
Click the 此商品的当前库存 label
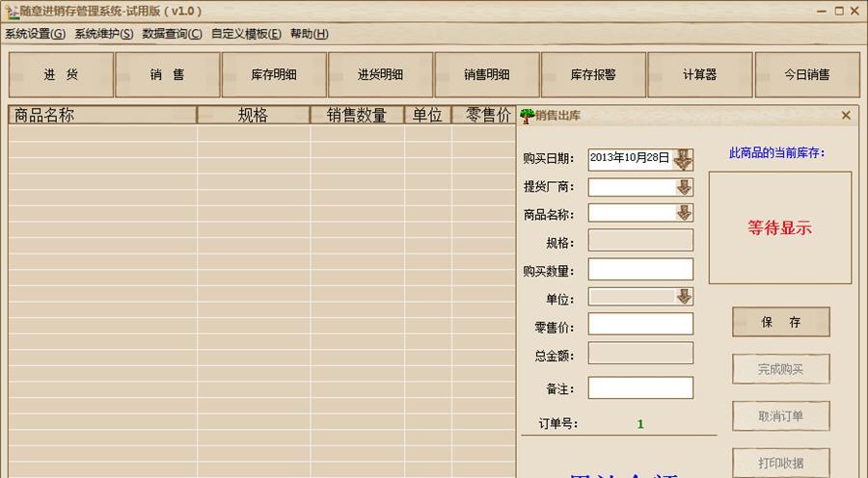click(x=776, y=153)
